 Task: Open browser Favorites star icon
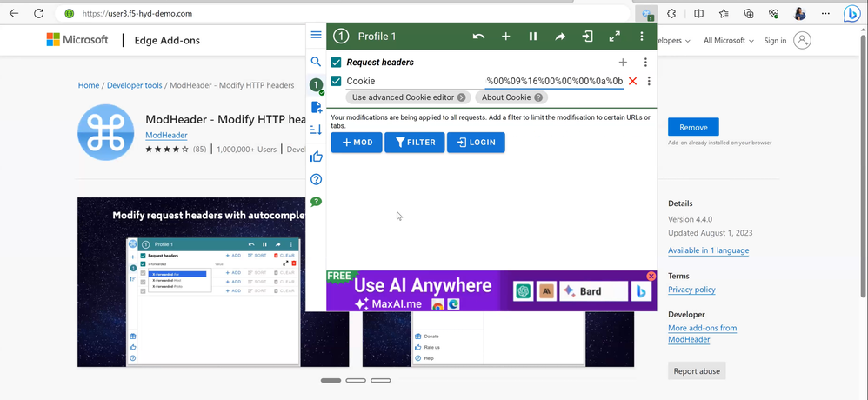click(724, 14)
